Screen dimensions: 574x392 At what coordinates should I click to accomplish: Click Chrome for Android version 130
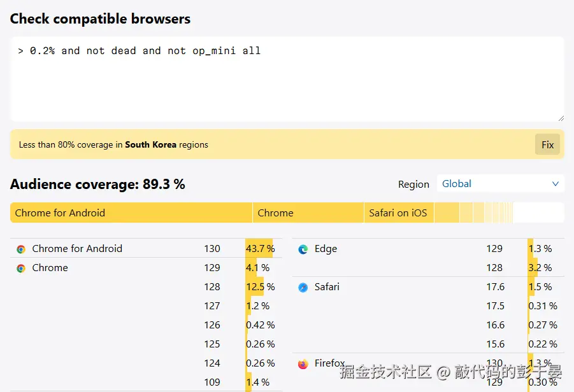[x=212, y=249]
